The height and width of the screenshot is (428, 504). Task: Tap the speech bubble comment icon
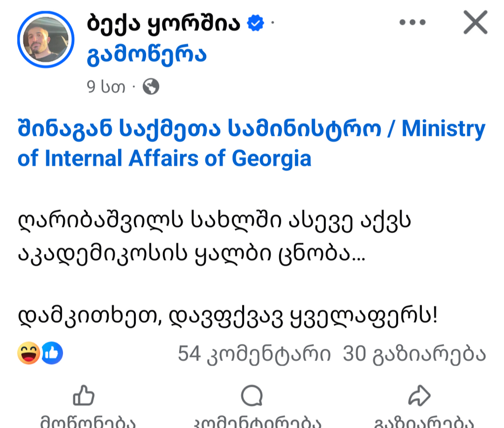(x=252, y=395)
